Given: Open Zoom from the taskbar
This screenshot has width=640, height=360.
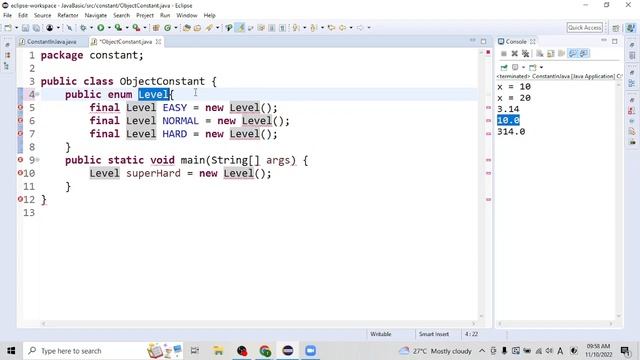Looking at the screenshot, I should pos(311,351).
